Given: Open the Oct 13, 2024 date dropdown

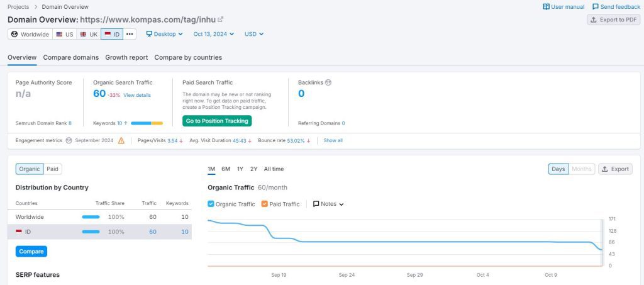Looking at the screenshot, I should click(214, 34).
